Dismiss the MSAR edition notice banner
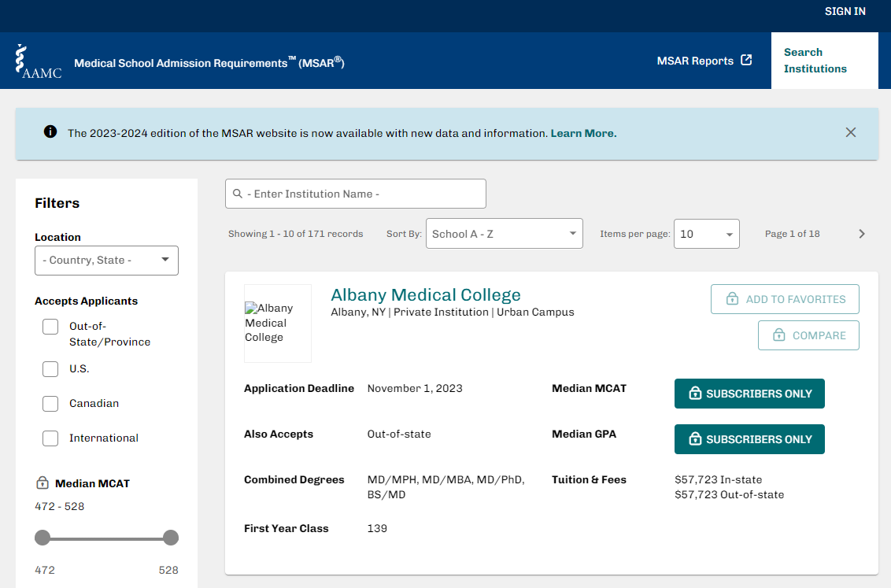Image resolution: width=891 pixels, height=588 pixels. coord(851,132)
